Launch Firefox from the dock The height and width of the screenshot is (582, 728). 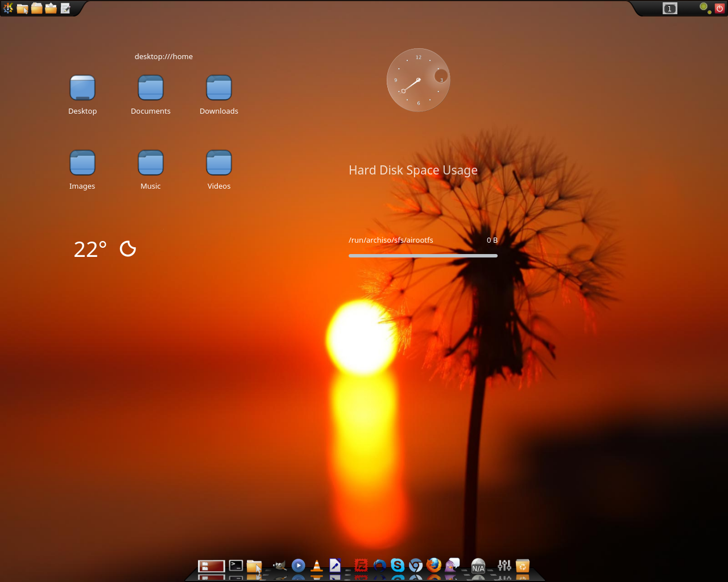[x=434, y=565]
